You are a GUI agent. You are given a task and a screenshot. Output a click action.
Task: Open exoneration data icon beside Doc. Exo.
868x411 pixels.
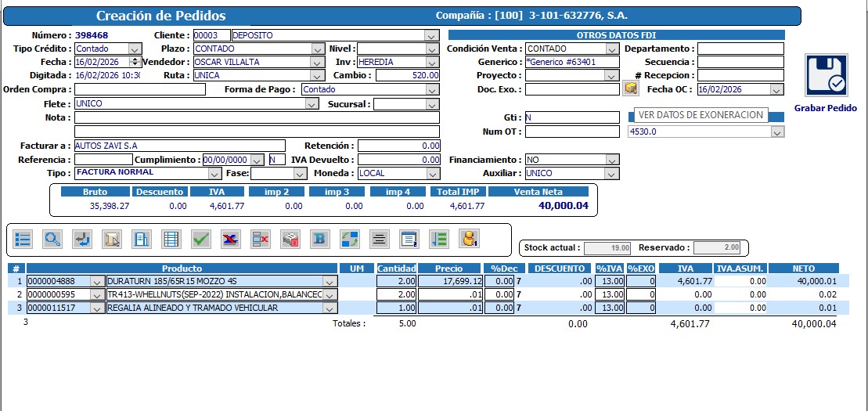click(631, 89)
